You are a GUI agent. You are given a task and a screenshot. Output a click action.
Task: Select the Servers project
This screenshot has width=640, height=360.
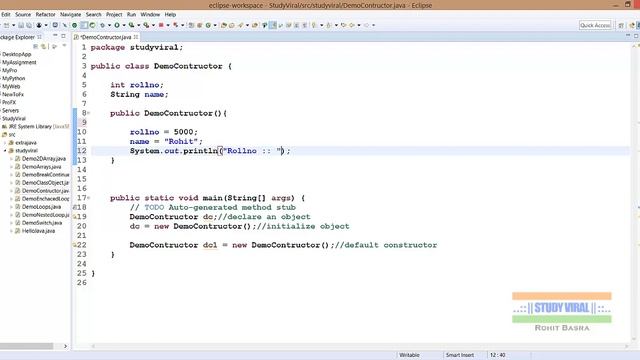10,111
